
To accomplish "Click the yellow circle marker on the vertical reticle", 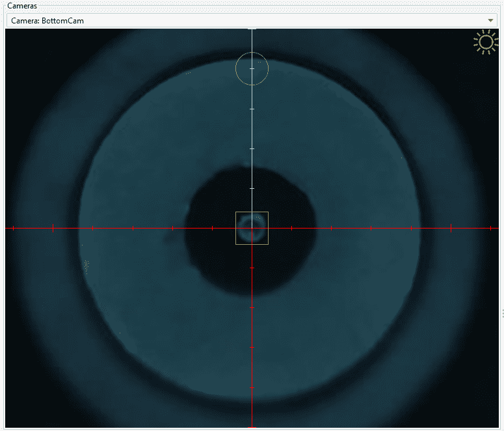I will click(252, 68).
